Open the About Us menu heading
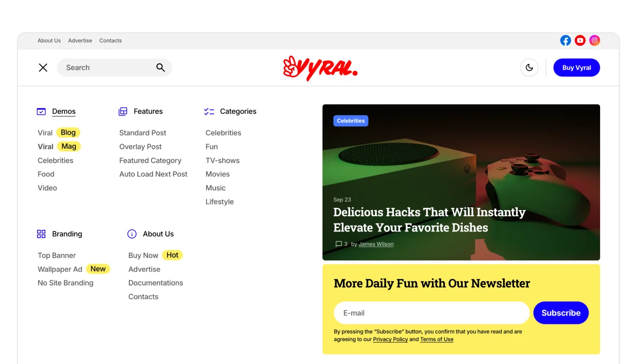This screenshot has height=364, width=637. [x=158, y=234]
